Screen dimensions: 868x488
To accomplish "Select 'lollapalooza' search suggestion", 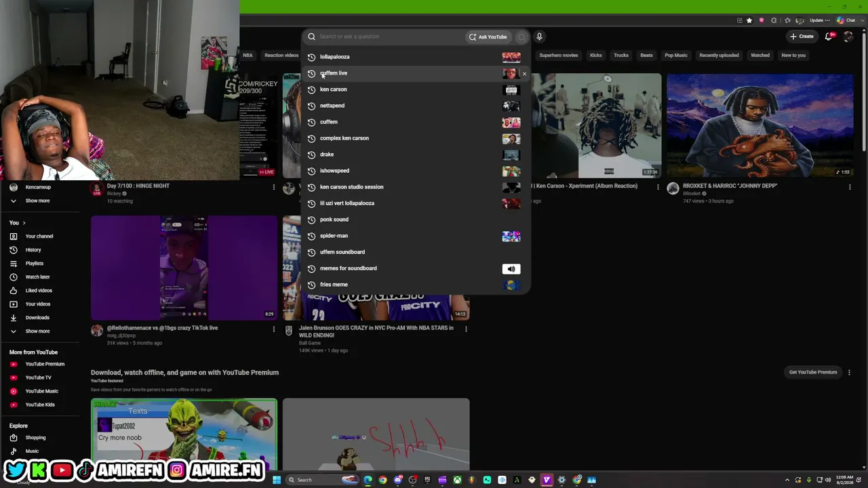I will [x=415, y=57].
